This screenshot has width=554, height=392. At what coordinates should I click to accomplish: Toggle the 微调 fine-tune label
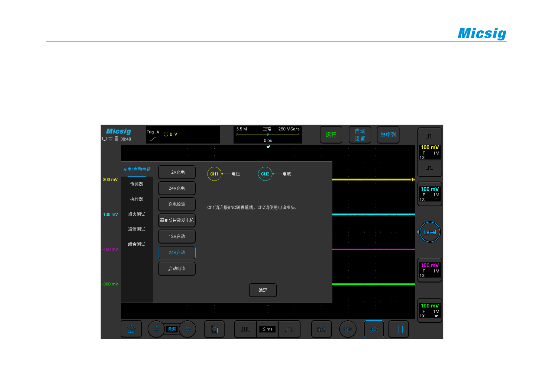click(x=172, y=329)
